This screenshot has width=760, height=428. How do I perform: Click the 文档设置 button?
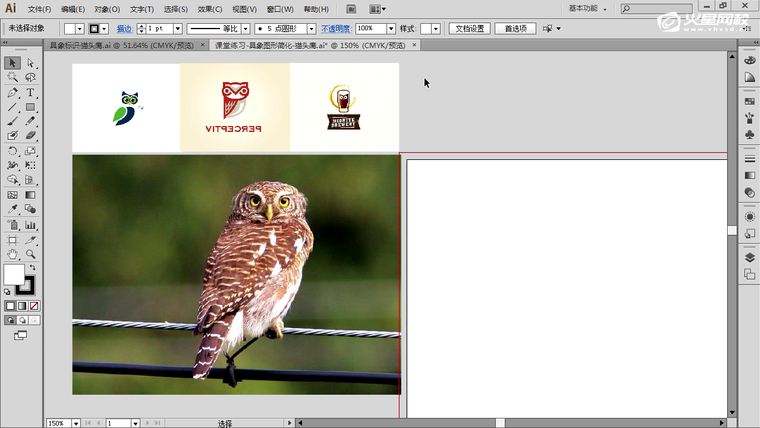coord(470,29)
